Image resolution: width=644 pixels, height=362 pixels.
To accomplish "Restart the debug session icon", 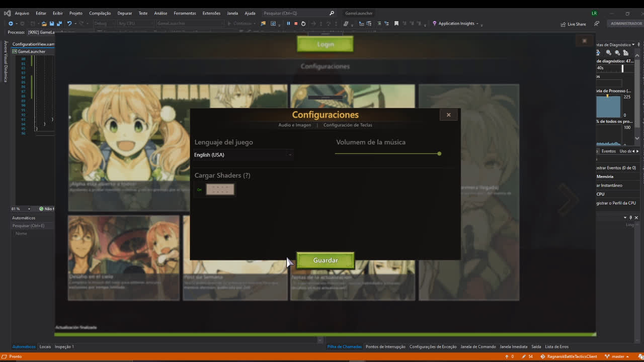I will (303, 24).
